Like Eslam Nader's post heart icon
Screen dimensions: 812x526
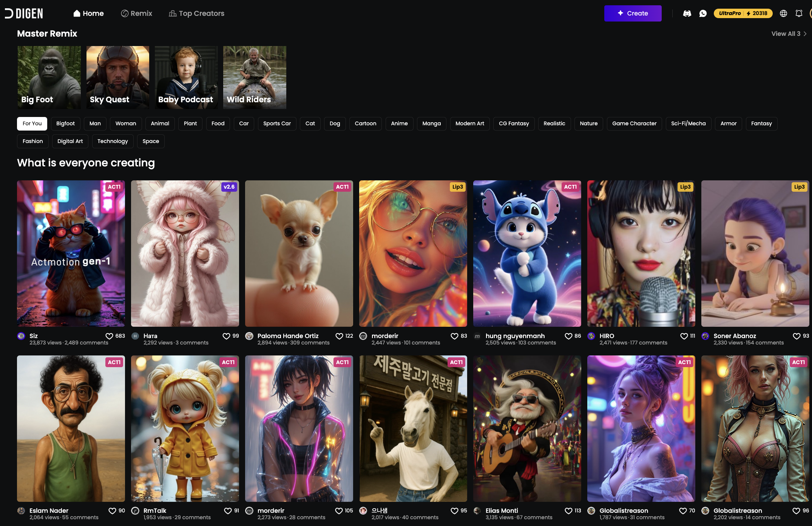[112, 511]
